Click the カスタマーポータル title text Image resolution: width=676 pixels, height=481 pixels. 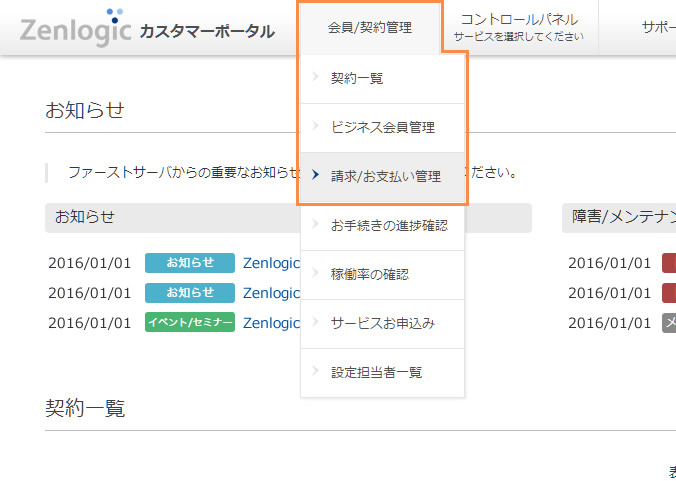pyautogui.click(x=206, y=31)
